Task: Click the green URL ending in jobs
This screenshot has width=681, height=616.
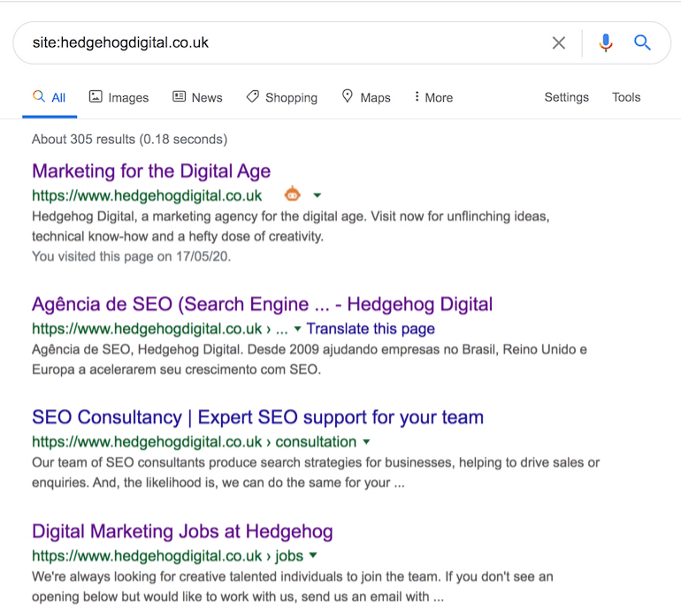Action: coord(168,556)
